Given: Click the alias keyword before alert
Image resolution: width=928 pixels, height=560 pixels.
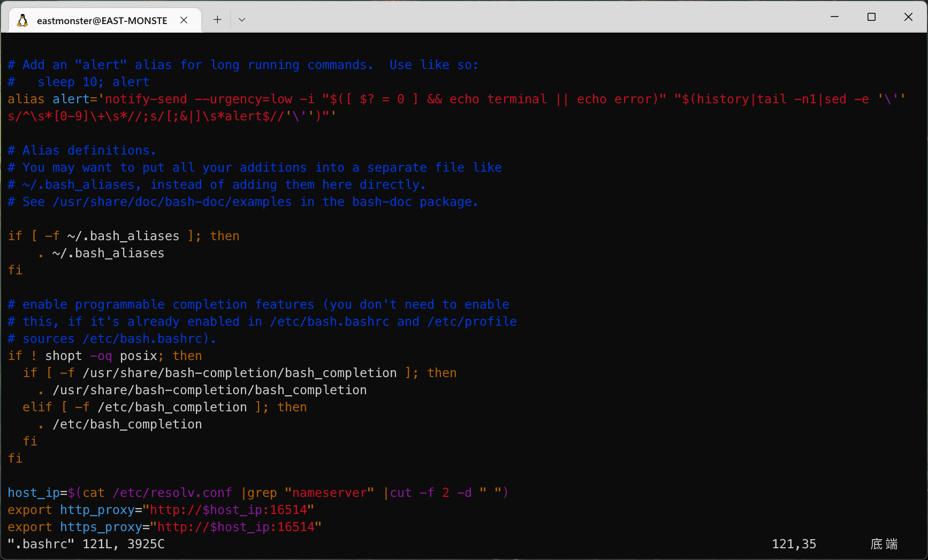Looking at the screenshot, I should coord(26,99).
